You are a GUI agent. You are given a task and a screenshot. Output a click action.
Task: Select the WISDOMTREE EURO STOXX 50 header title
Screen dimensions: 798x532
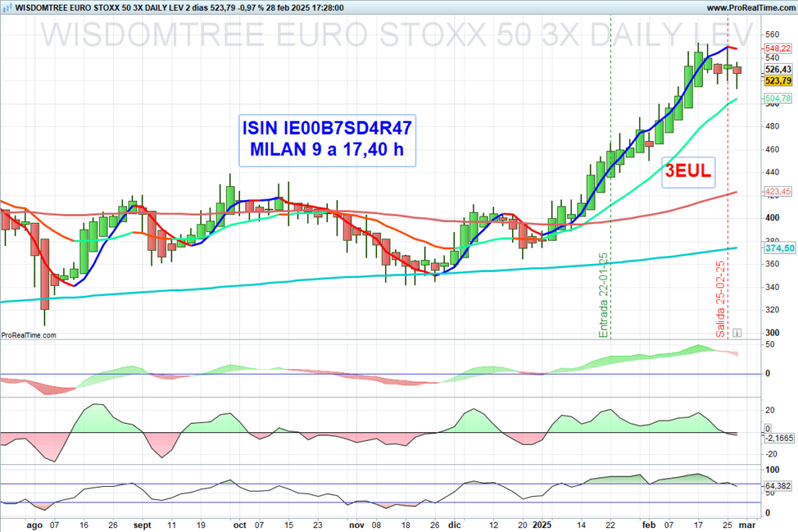coord(179,8)
